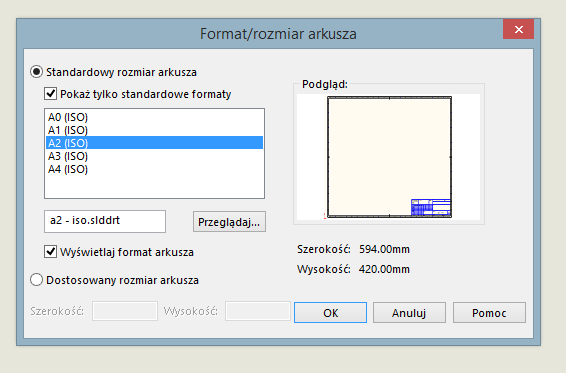Choose A0 (ISO) from the format list
The image size is (566, 373).
(x=154, y=117)
